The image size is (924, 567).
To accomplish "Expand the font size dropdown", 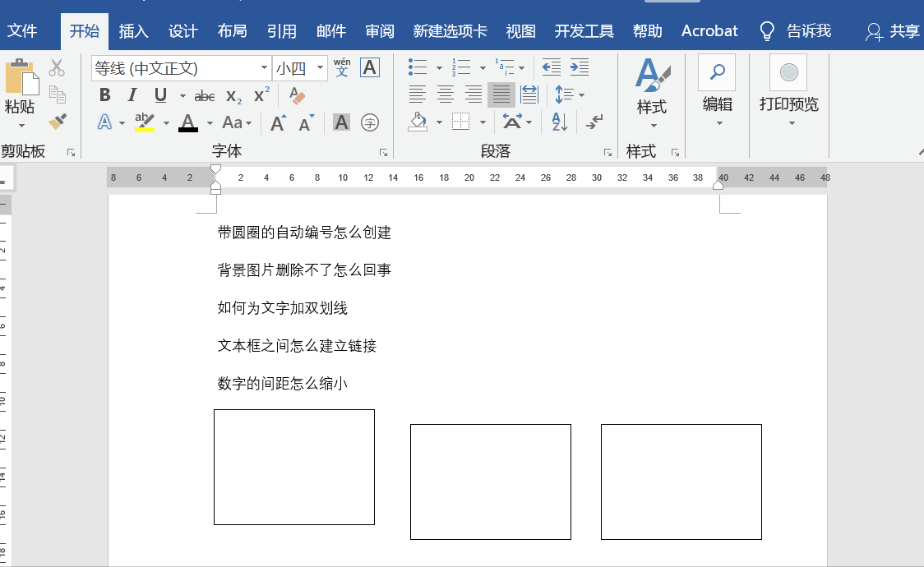I will click(x=320, y=67).
